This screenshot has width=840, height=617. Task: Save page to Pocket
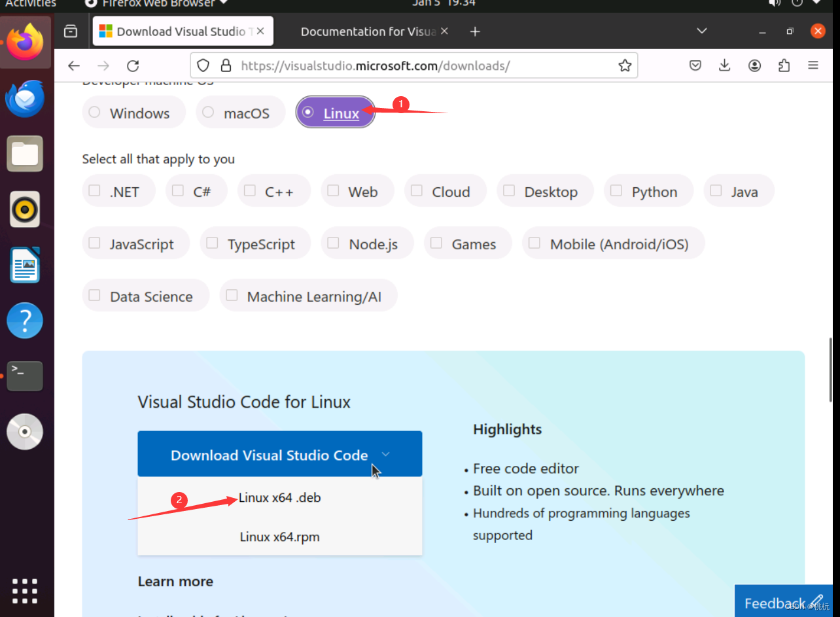pyautogui.click(x=695, y=65)
